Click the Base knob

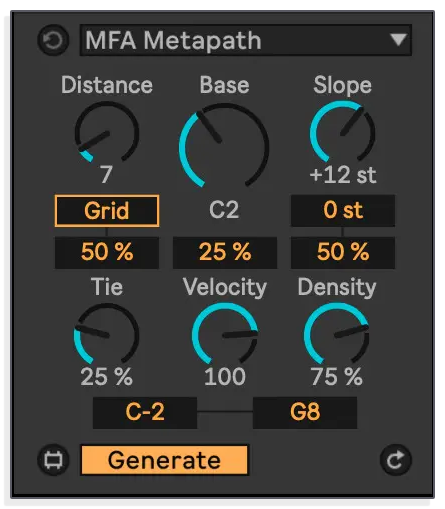tap(224, 145)
